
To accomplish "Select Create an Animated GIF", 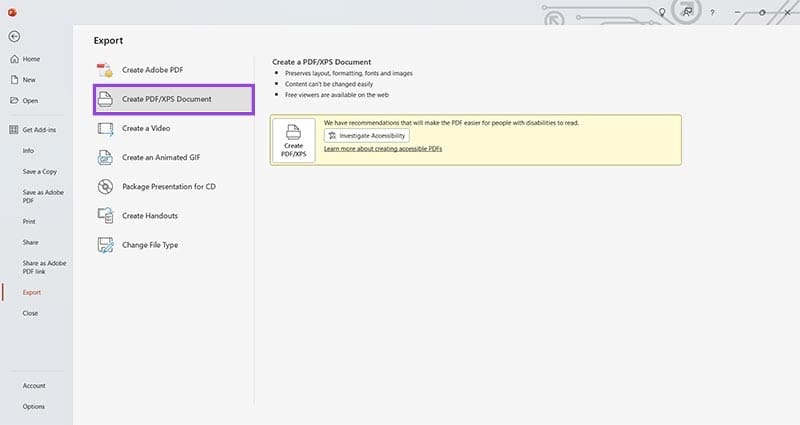I will tap(173, 158).
